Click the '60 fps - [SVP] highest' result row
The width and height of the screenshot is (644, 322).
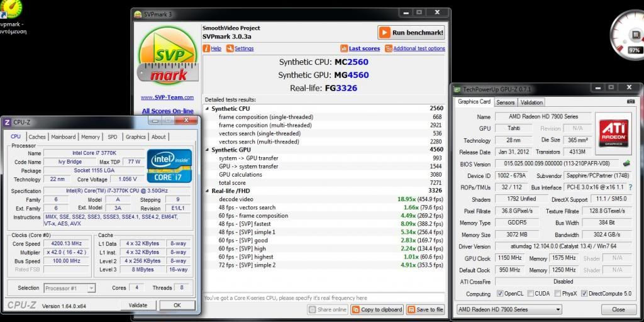[324, 257]
